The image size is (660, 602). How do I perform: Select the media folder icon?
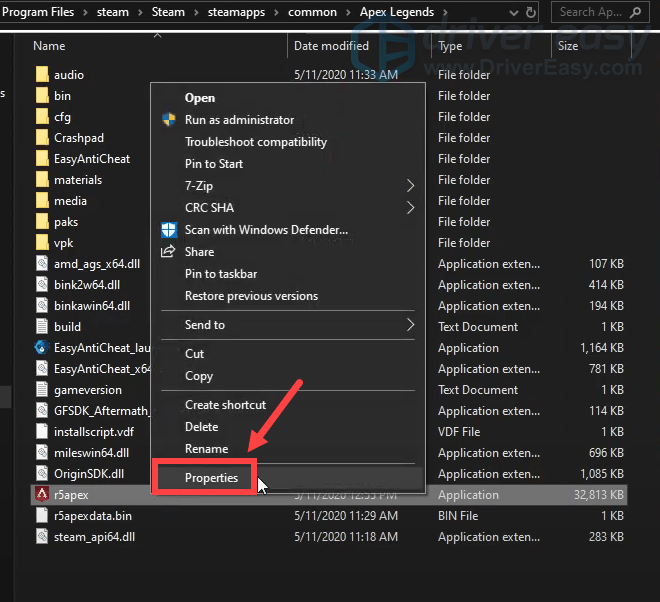point(42,201)
